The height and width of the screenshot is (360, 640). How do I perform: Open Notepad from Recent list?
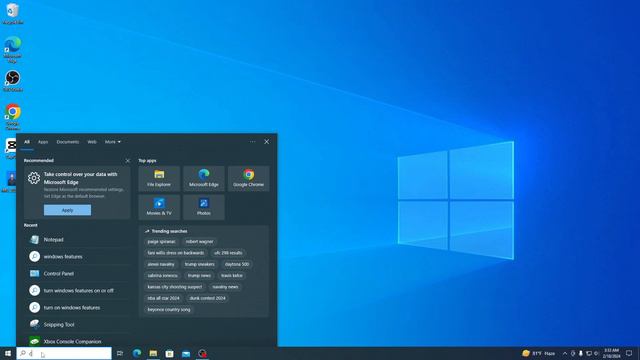pyautogui.click(x=78, y=240)
